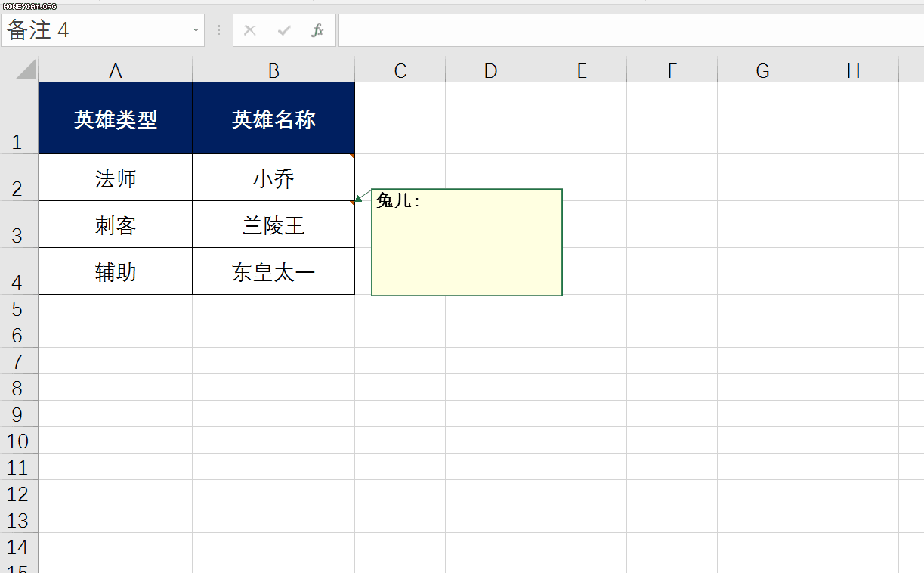
Task: Select column D header
Action: click(491, 70)
